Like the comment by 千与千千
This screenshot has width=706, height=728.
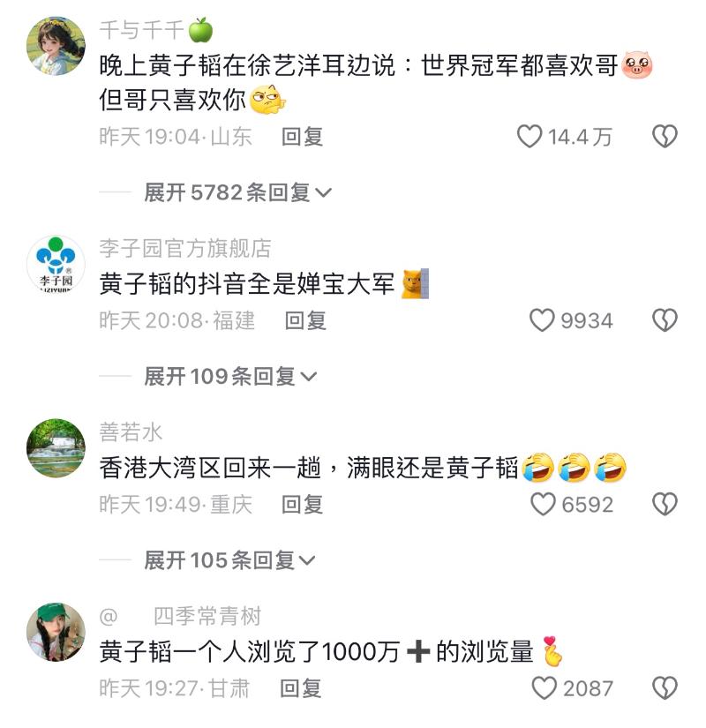tap(529, 137)
